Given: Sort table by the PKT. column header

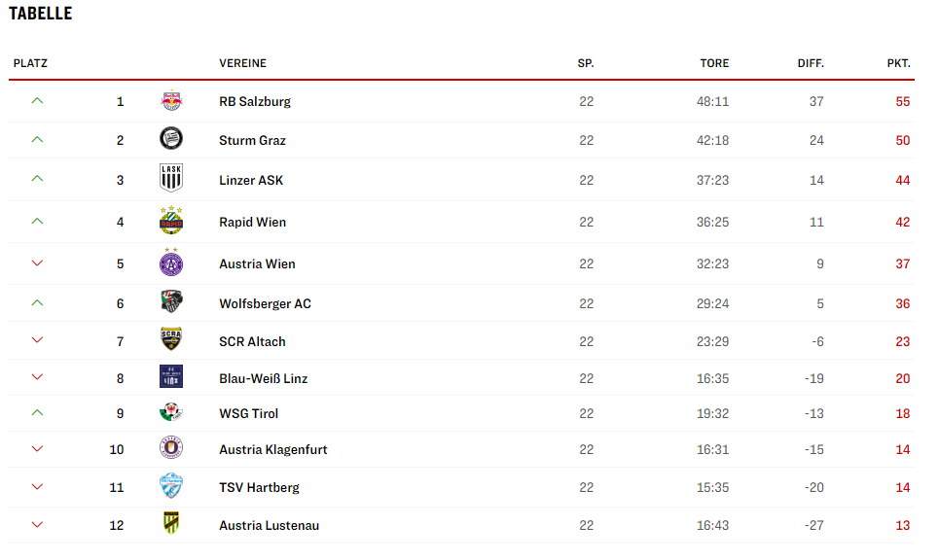Looking at the screenshot, I should point(898,63).
